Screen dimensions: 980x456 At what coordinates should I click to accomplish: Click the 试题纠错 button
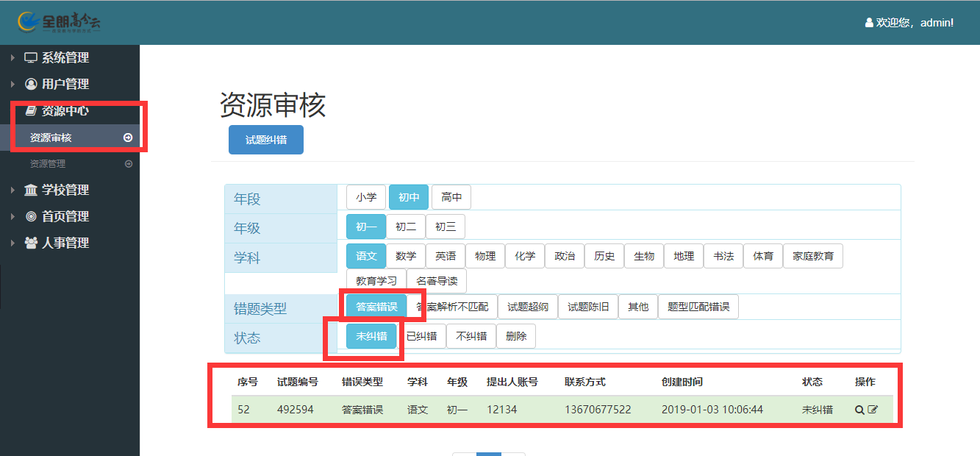[x=266, y=140]
